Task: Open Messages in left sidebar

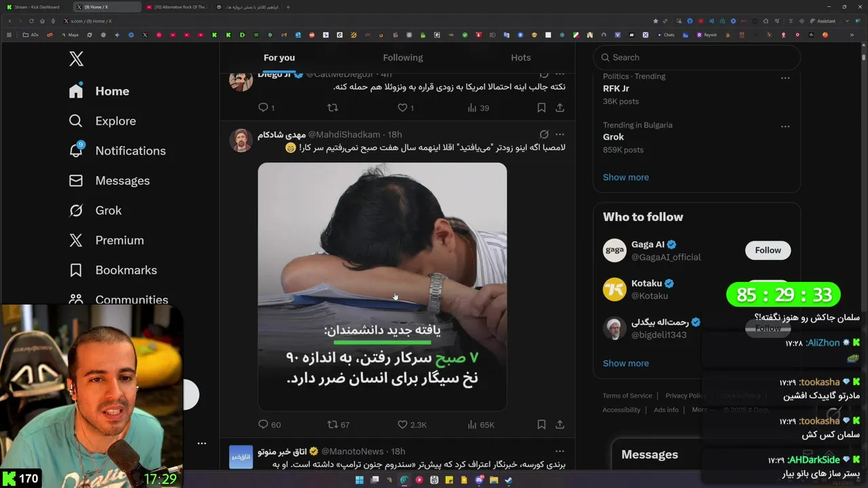Action: (109, 180)
